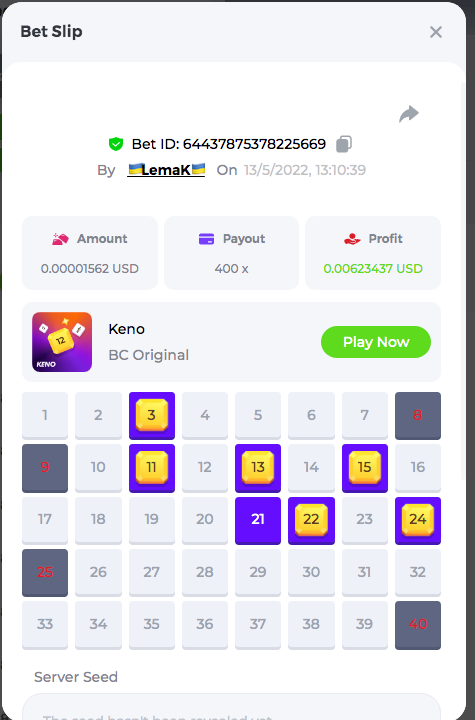
Task: Click the Amount chips icon
Action: point(60,239)
